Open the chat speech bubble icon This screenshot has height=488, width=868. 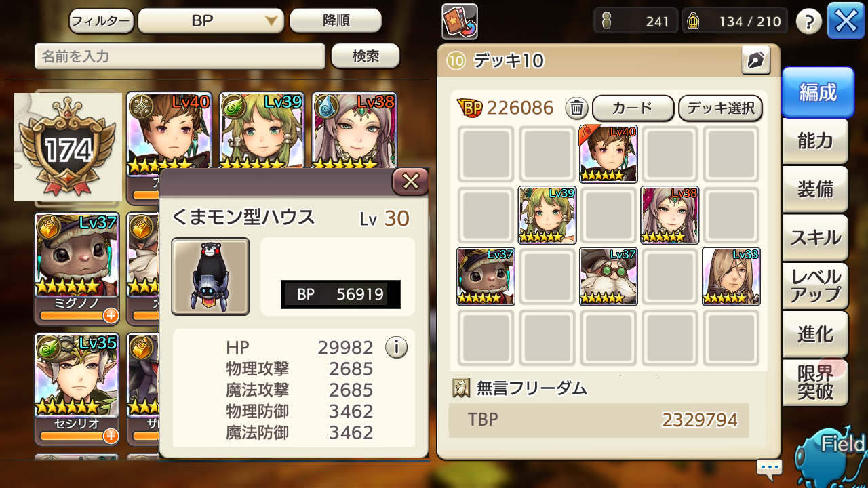coord(770,467)
